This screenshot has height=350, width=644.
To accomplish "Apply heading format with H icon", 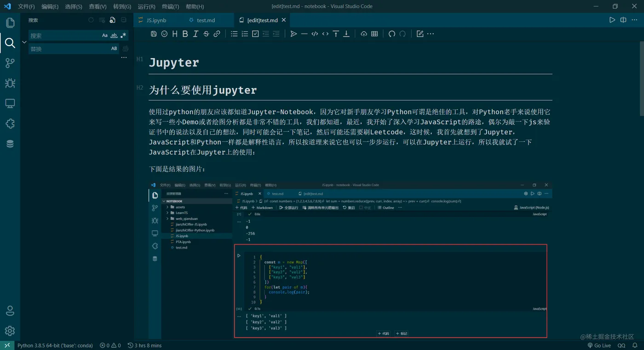I will pyautogui.click(x=175, y=34).
